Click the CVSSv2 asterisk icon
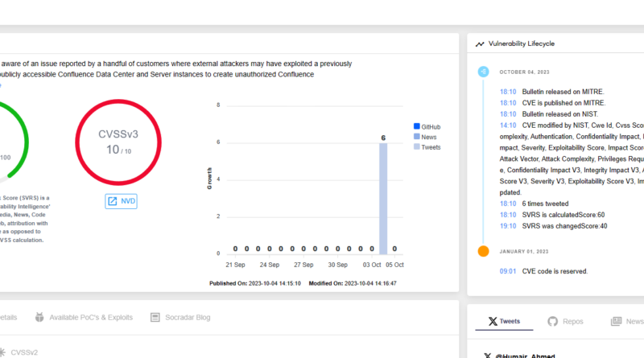Viewport: 644px width, 358px height. coord(2,352)
